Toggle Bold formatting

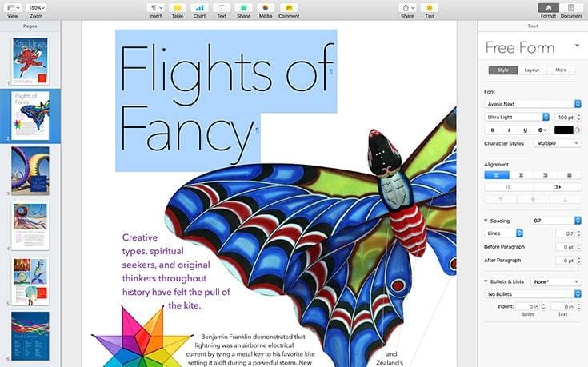[492, 130]
